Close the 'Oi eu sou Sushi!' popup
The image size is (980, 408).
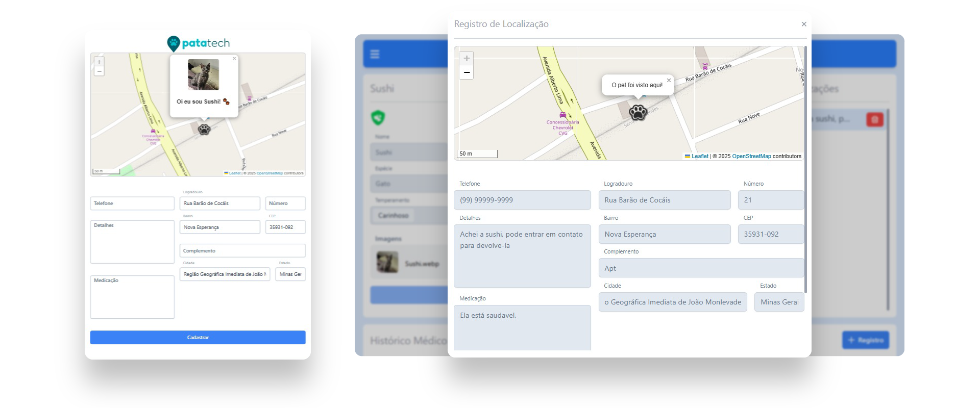234,59
